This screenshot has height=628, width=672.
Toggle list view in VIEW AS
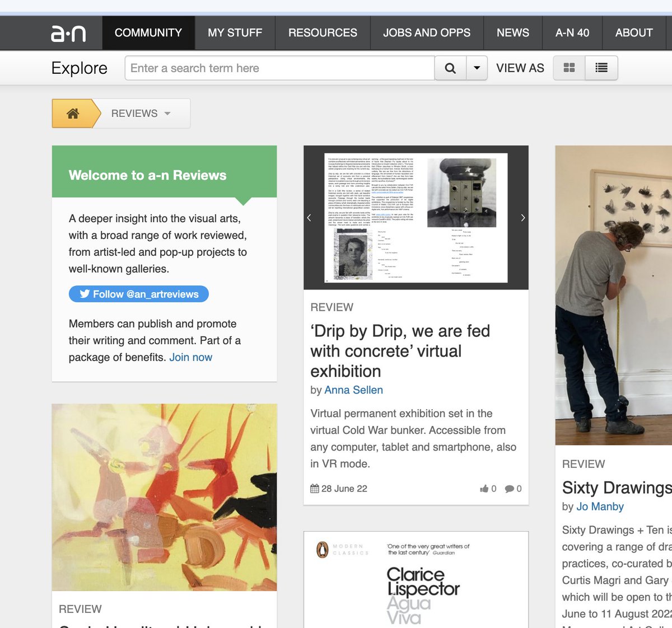[x=601, y=67]
